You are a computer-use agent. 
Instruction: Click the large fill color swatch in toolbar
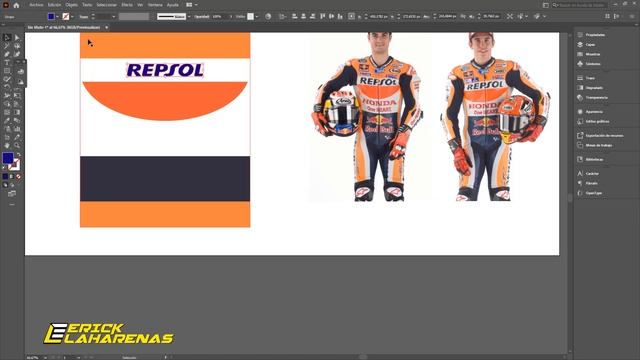click(8, 158)
